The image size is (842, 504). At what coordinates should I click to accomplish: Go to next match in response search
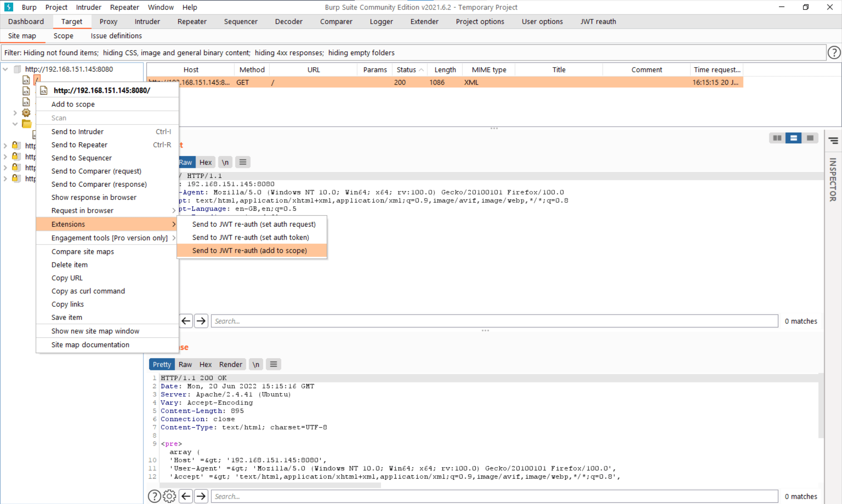click(201, 496)
